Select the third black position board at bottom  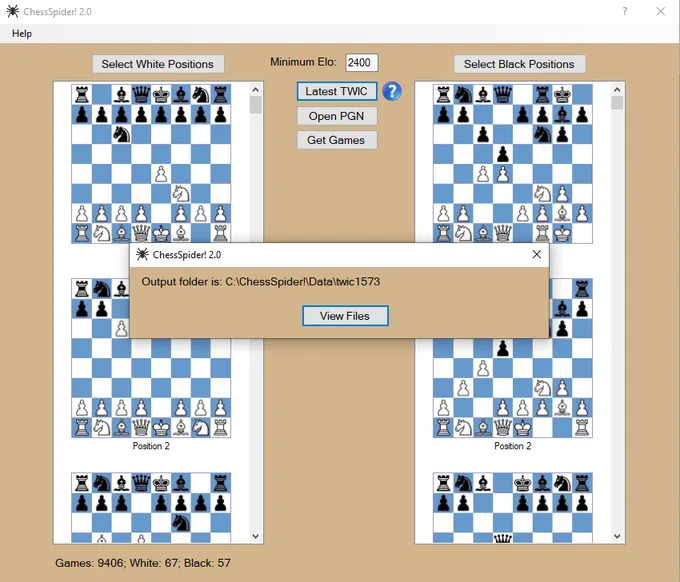pos(513,508)
